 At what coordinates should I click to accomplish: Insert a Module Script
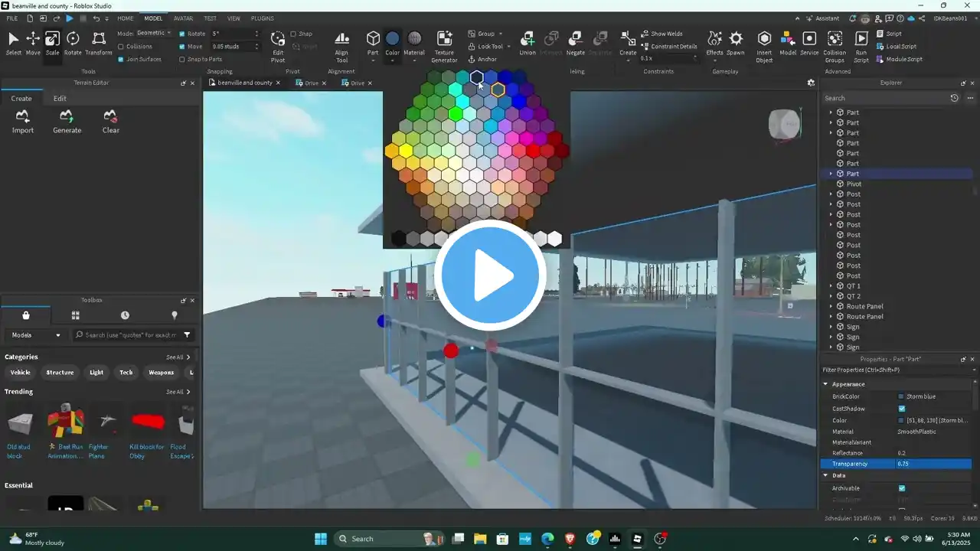899,59
